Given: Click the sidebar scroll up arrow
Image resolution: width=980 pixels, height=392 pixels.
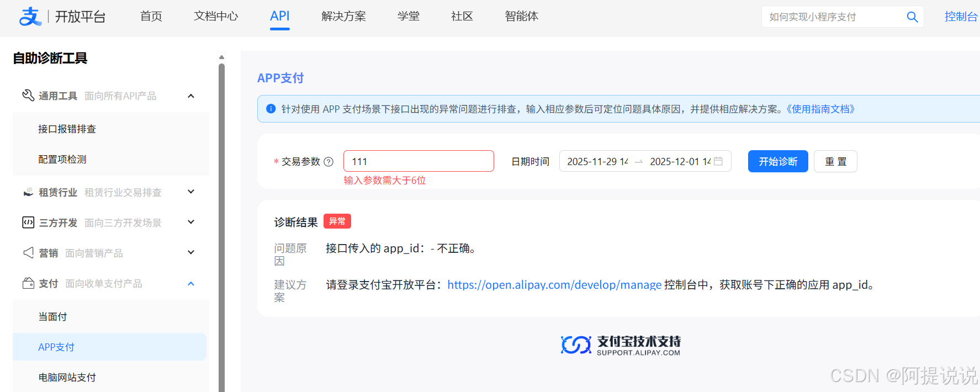Looking at the screenshot, I should point(221,57).
